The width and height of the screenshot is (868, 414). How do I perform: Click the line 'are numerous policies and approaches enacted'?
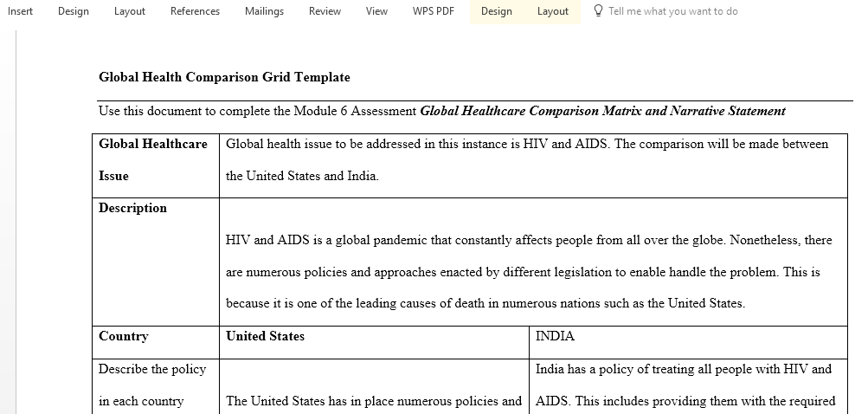523,273
